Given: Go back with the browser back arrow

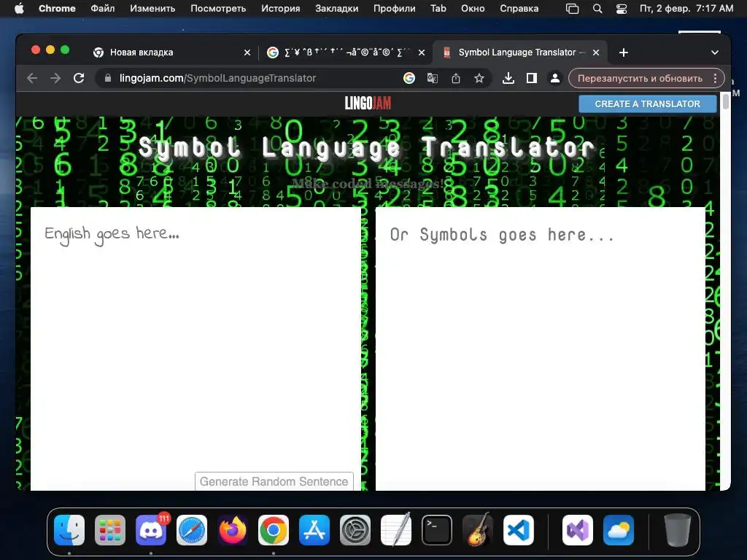Looking at the screenshot, I should click(x=32, y=78).
